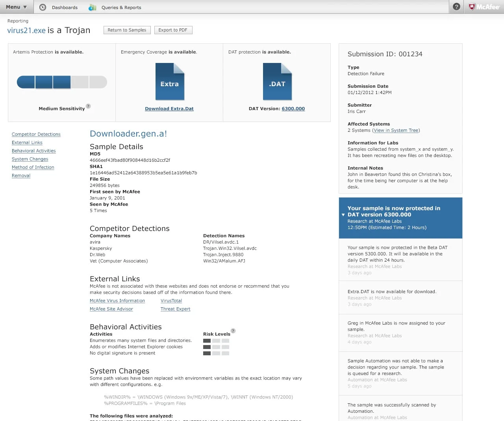
Task: Click the Return to Samples button
Action: pyautogui.click(x=127, y=30)
